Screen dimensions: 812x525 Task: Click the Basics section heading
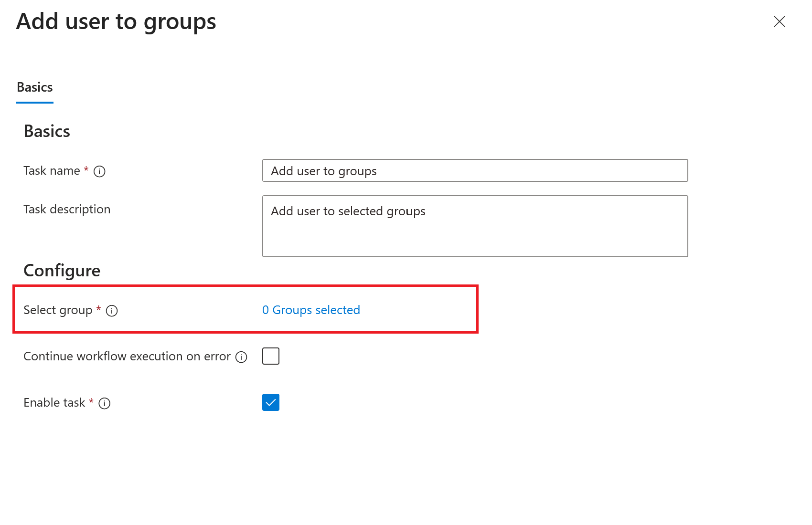[47, 131]
